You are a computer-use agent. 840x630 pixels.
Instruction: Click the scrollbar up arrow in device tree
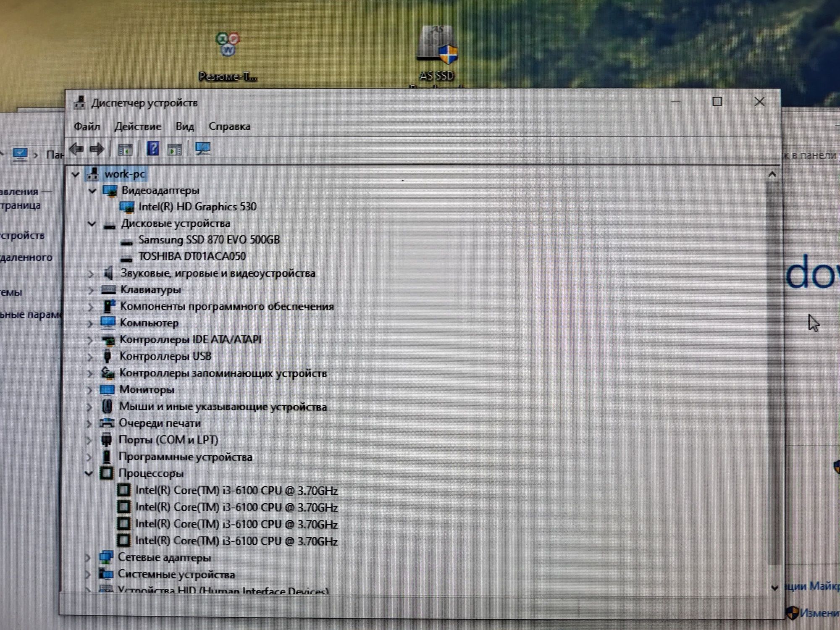coord(772,174)
